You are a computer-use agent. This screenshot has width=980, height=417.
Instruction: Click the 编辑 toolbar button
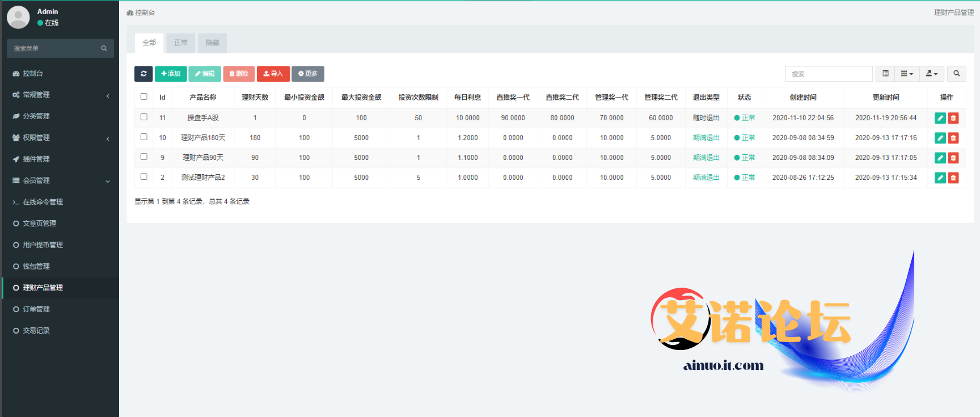click(x=205, y=74)
